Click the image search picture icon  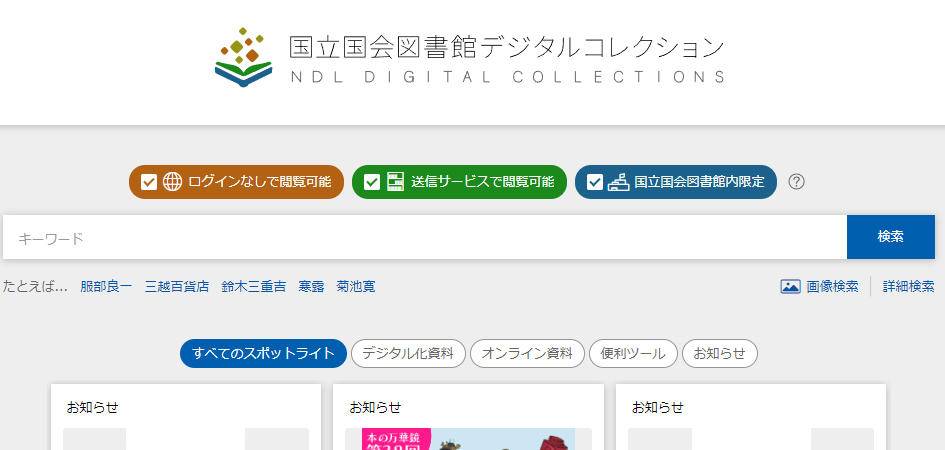coord(790,286)
